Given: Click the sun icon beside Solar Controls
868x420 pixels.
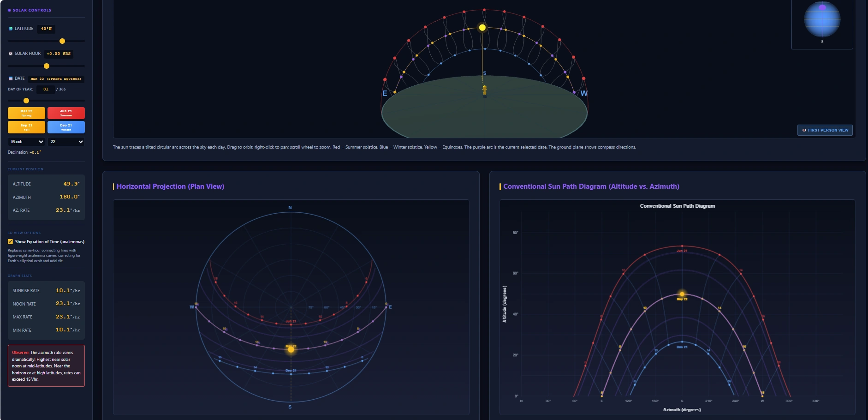Looking at the screenshot, I should click(x=9, y=10).
